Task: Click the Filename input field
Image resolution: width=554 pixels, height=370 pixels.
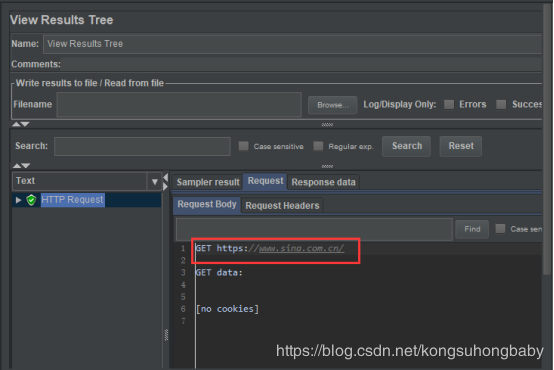Action: 179,105
